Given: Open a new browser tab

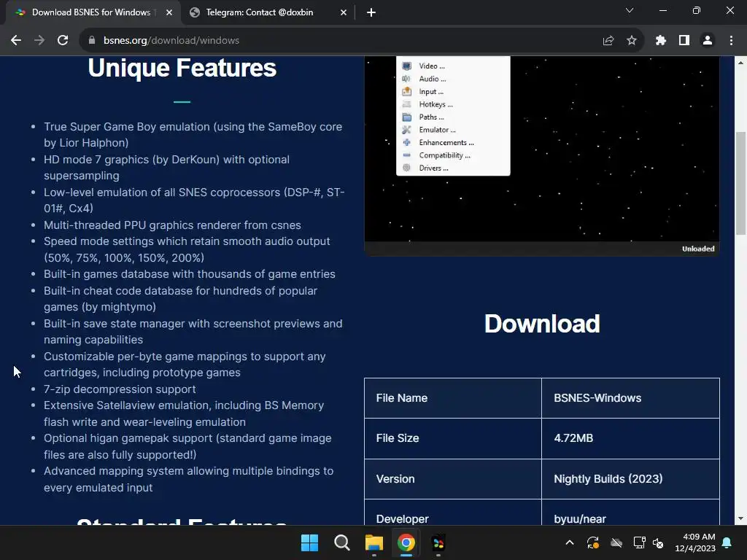Looking at the screenshot, I should (371, 12).
